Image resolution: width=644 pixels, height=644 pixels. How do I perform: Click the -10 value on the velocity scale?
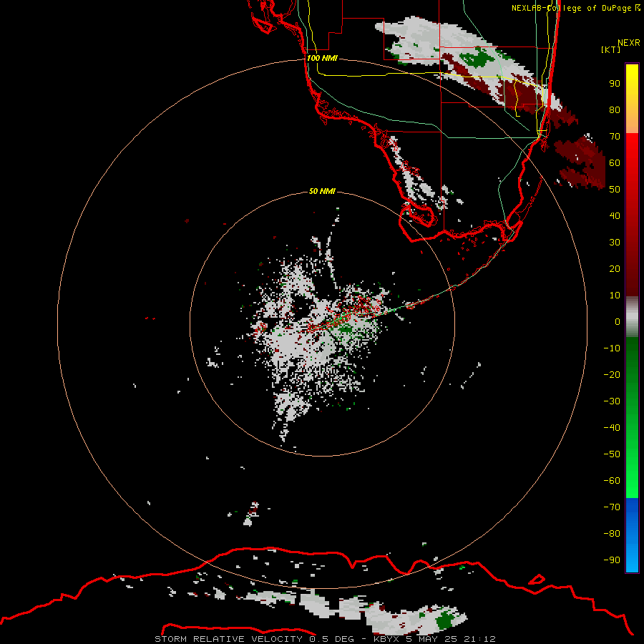click(612, 348)
